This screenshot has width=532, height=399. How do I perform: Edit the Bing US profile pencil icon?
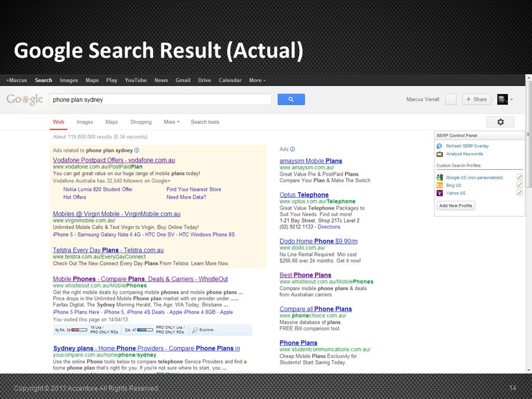[519, 185]
